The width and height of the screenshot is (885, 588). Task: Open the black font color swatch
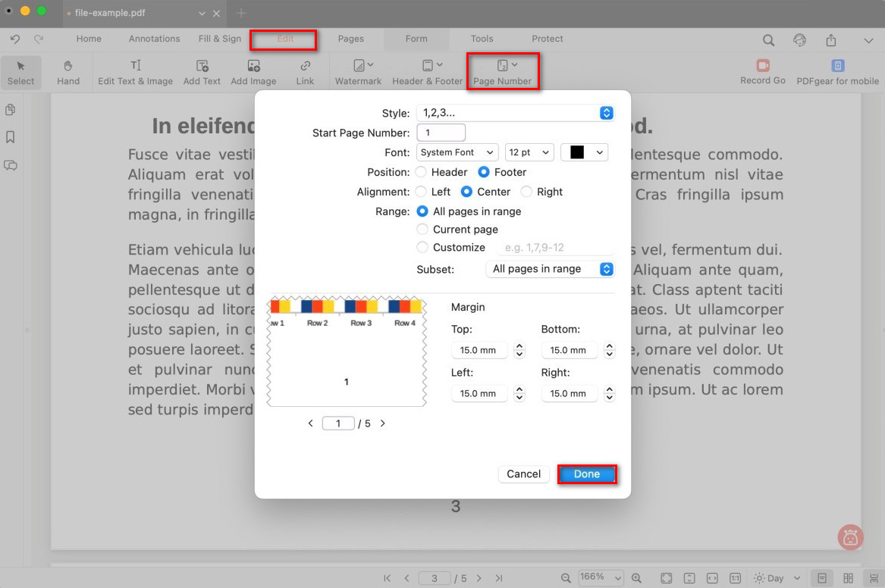pyautogui.click(x=584, y=152)
